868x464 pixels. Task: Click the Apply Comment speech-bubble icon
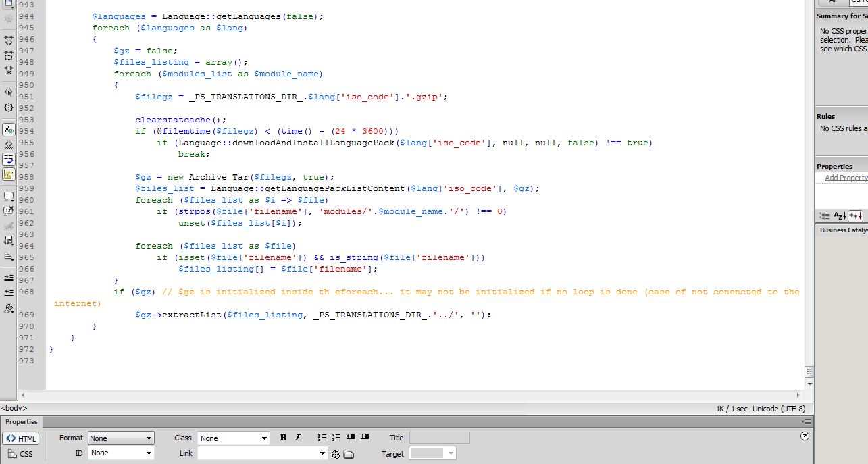click(x=9, y=197)
